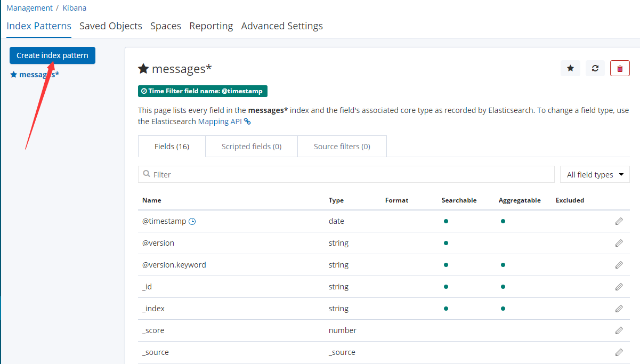Image resolution: width=640 pixels, height=364 pixels.
Task: Switch to the Scripted fields tab
Action: 252,147
